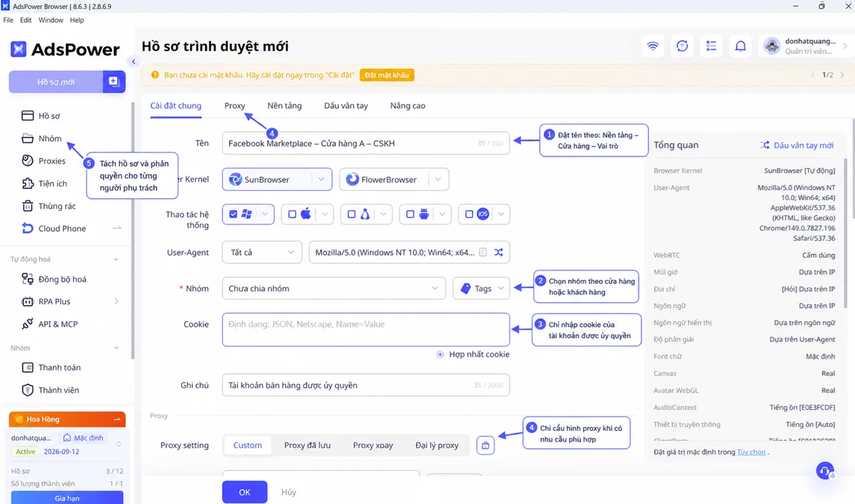This screenshot has height=504, width=855.
Task: Switch to Dấu vân tay tab
Action: [x=346, y=106]
